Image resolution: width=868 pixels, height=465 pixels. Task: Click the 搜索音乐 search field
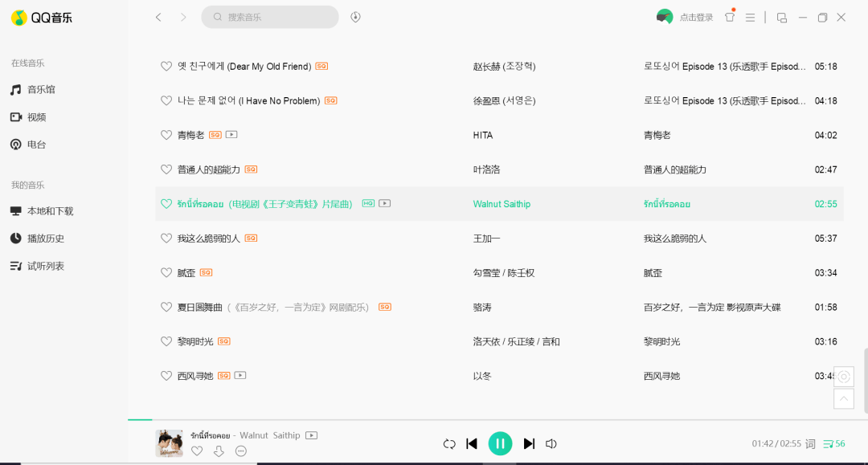click(x=269, y=17)
